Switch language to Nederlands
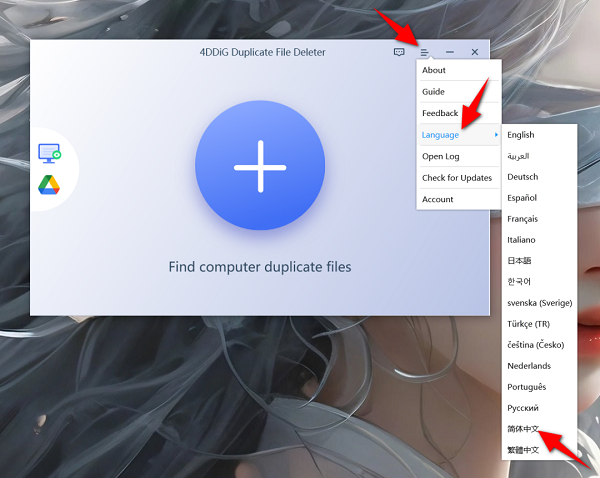Image resolution: width=600 pixels, height=478 pixels. coord(539,366)
